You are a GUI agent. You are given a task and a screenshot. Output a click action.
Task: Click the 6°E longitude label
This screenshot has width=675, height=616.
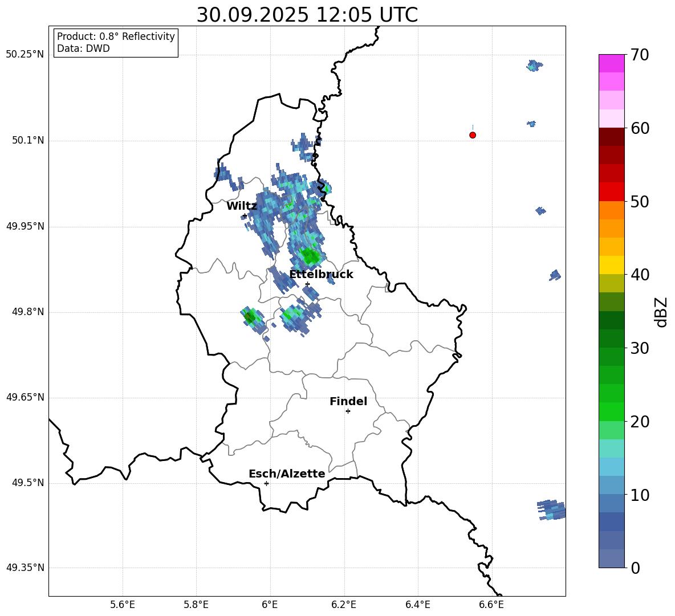270,605
